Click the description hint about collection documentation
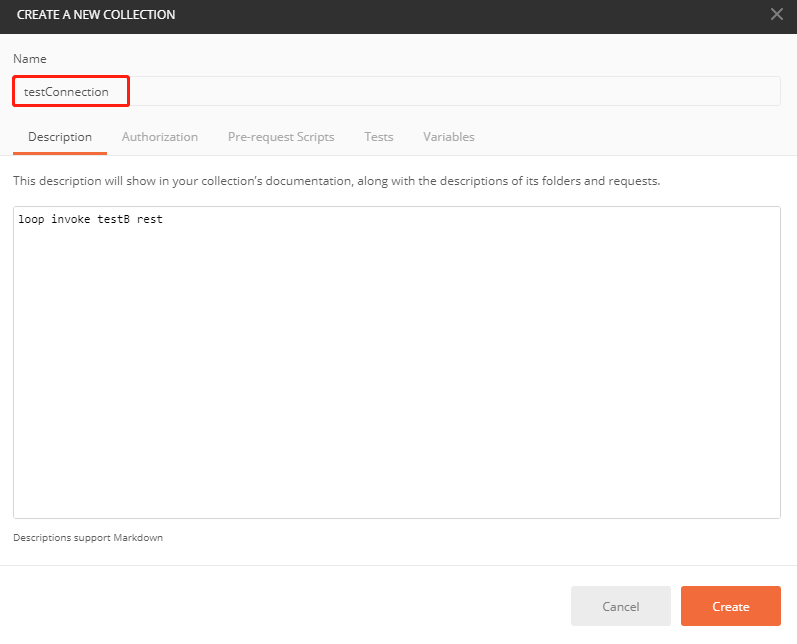The image size is (797, 644). pos(336,181)
